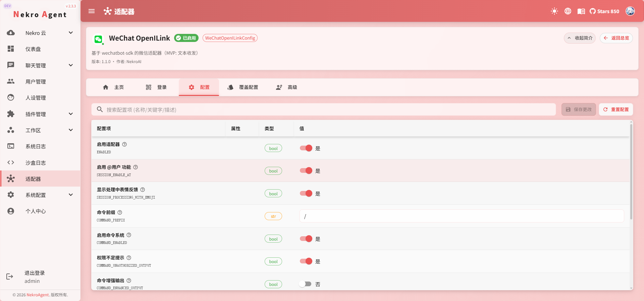Open 人设管理 in the sidebar
644x301 pixels.
pyautogui.click(x=40, y=98)
